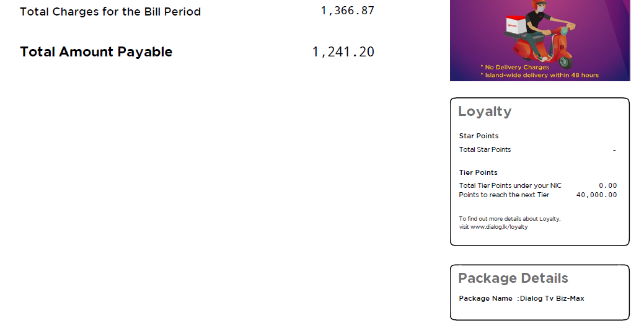
Task: Click the Tier Points subheading
Action: pyautogui.click(x=479, y=172)
